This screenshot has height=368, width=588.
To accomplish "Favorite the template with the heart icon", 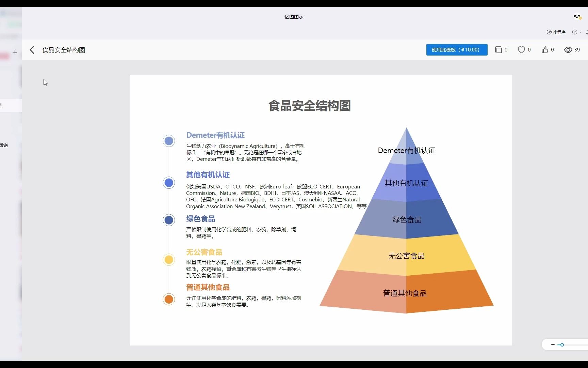I will coord(521,50).
